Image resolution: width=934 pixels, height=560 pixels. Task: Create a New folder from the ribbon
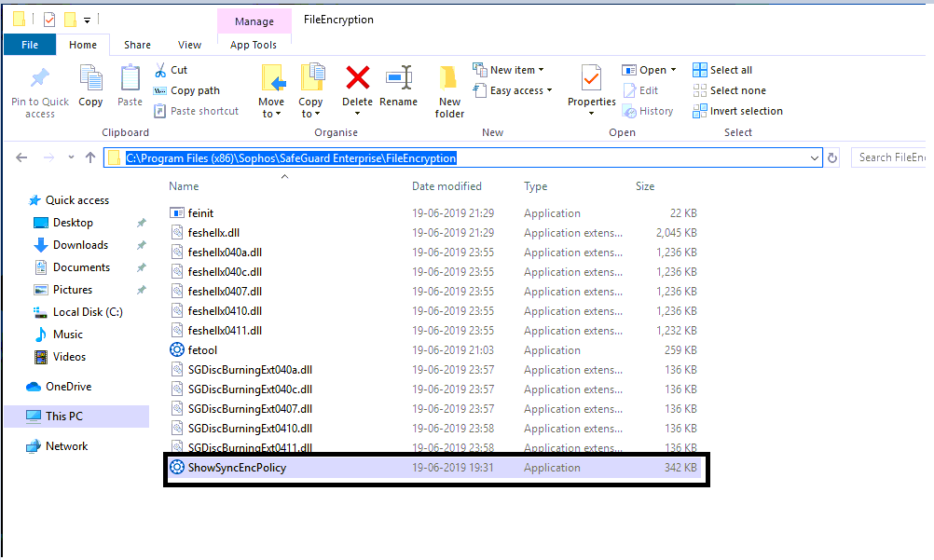(x=449, y=90)
